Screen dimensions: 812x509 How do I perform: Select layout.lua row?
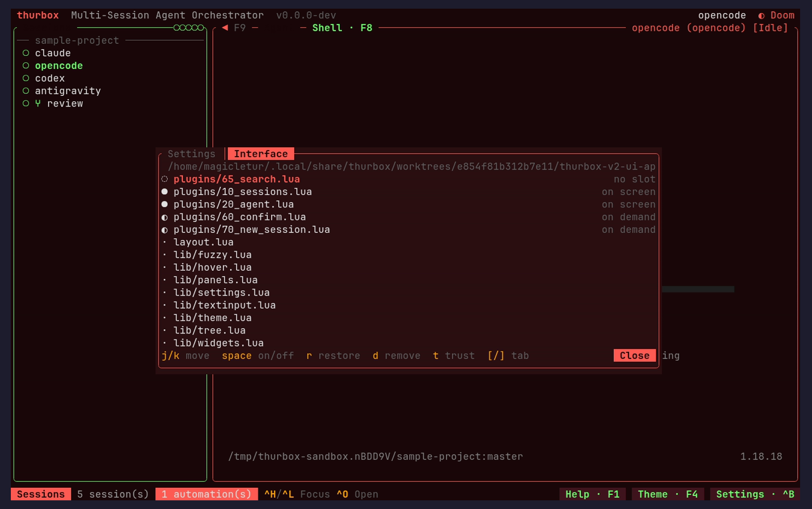click(x=409, y=242)
